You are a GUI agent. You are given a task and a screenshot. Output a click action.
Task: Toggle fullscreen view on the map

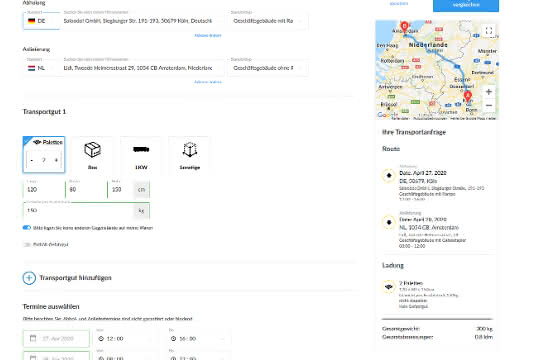coord(489,31)
